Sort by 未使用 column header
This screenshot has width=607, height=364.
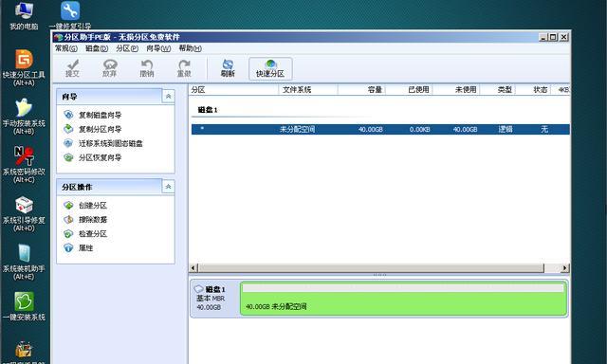(456, 90)
